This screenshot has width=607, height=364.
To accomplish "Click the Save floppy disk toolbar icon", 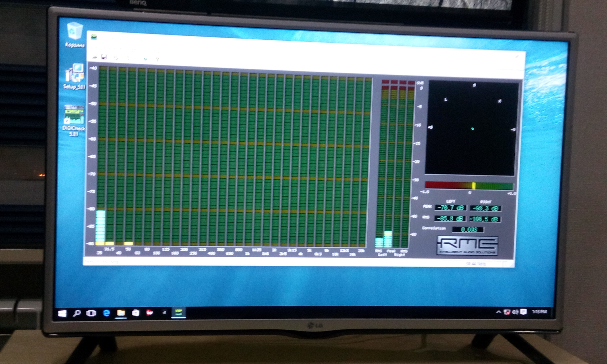I will [x=104, y=57].
